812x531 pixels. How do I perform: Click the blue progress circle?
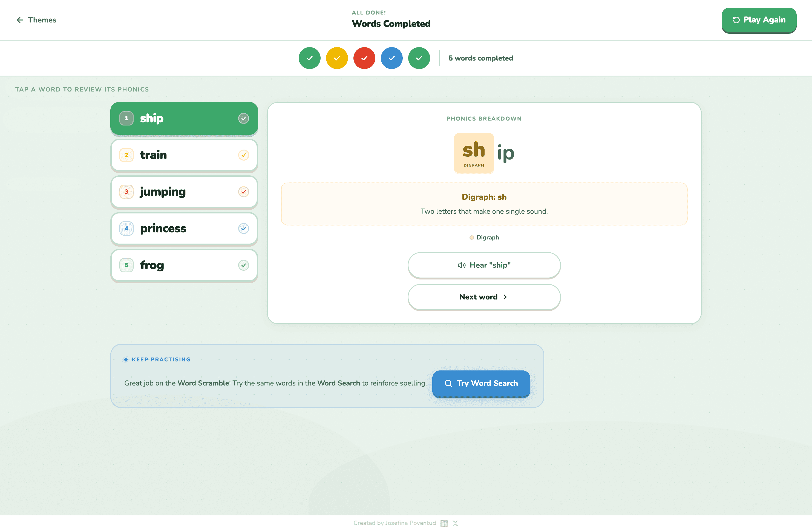pos(391,58)
